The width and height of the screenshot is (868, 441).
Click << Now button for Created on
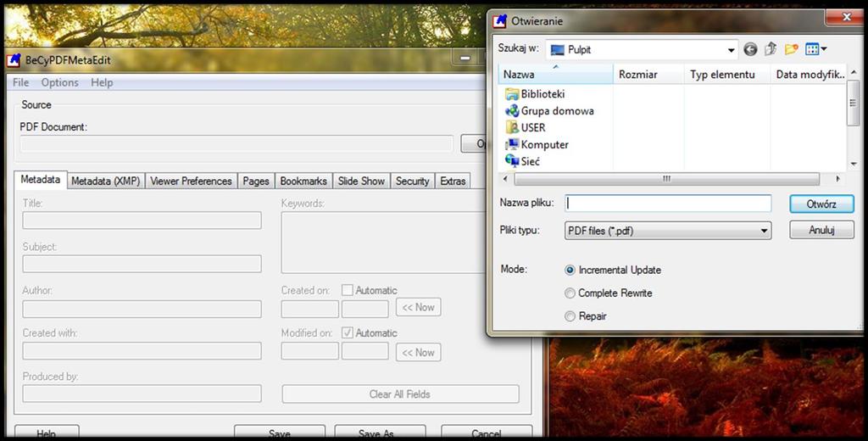[418, 308]
